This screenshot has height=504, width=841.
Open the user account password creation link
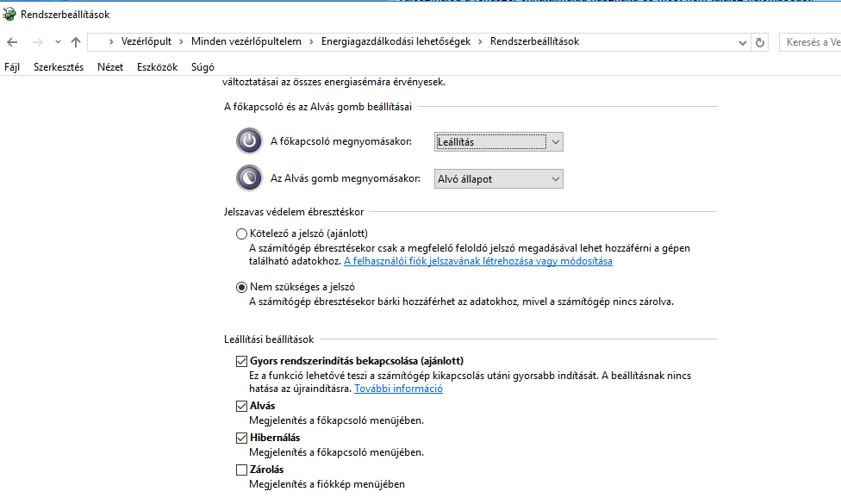coord(478,261)
